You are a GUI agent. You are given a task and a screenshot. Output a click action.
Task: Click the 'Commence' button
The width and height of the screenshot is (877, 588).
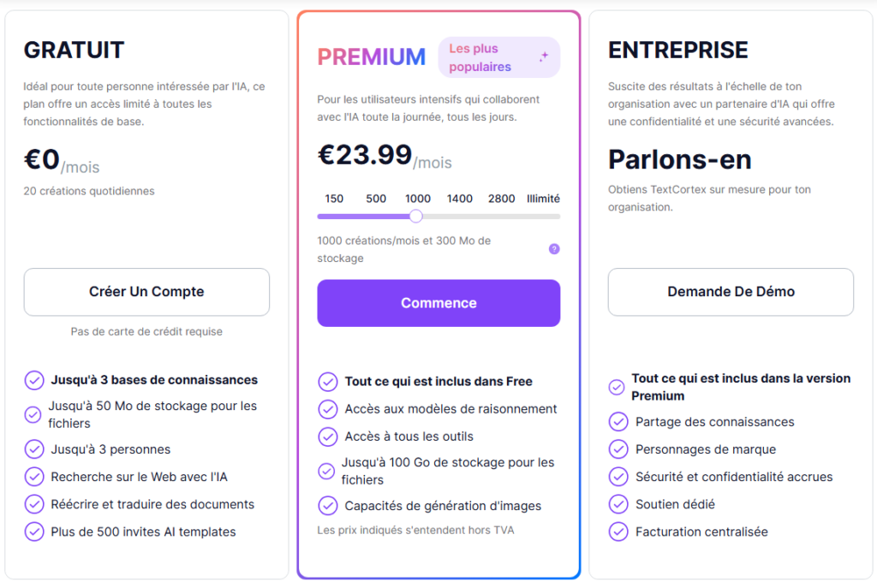pos(438,303)
